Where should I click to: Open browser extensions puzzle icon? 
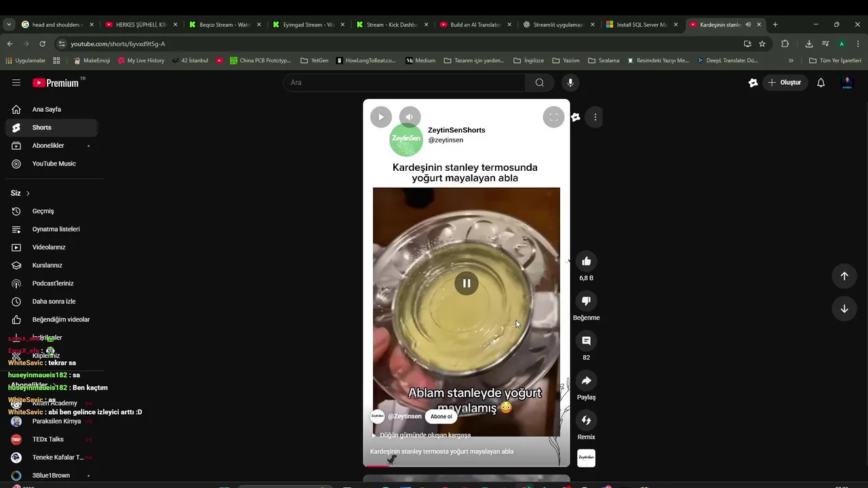coord(785,43)
